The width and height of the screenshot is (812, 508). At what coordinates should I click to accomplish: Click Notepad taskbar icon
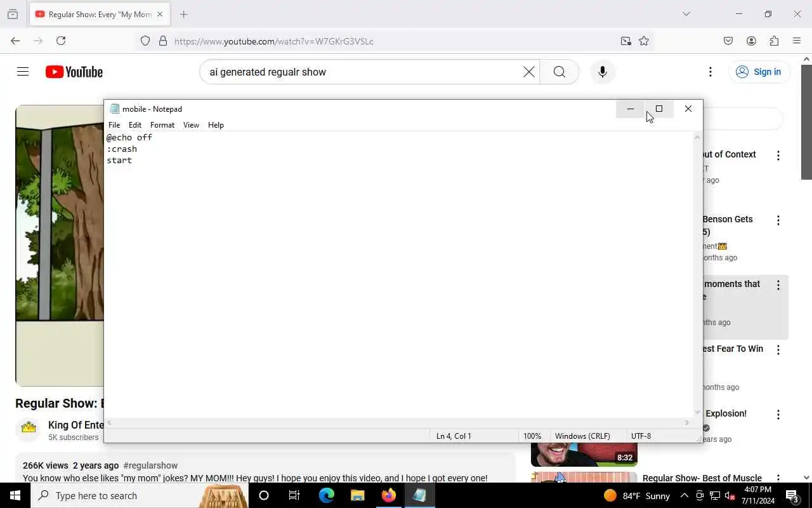point(419,495)
